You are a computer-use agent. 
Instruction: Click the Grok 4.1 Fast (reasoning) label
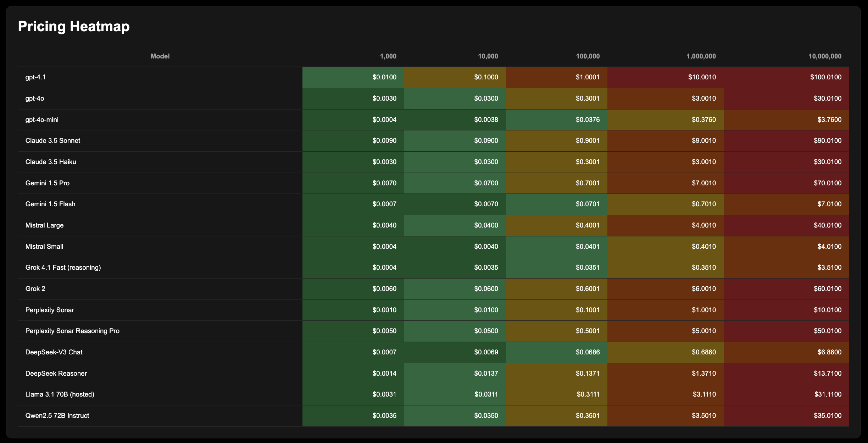(63, 268)
